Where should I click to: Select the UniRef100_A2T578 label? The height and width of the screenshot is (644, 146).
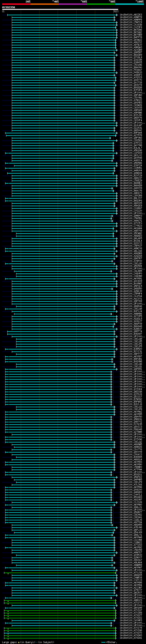coord(131,135)
